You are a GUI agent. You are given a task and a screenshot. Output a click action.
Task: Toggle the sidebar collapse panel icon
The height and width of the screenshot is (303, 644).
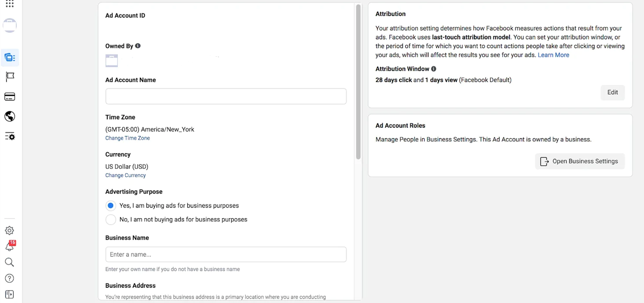click(9, 295)
